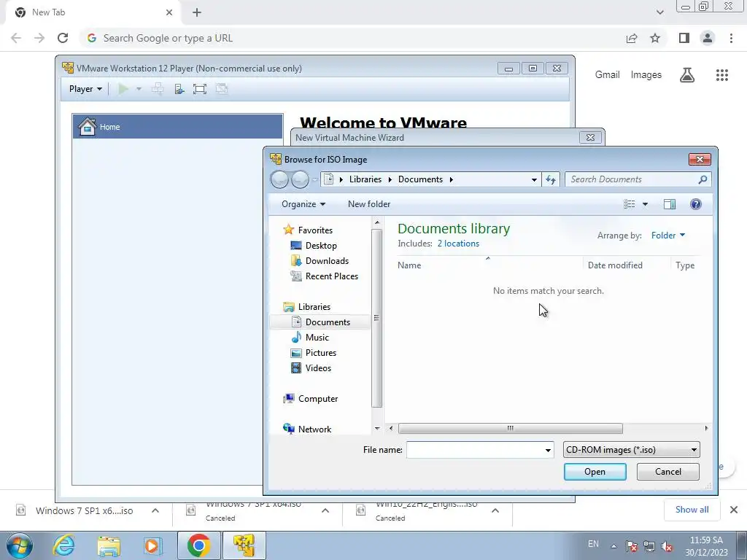
Task: Select Network in the navigation pane
Action: [307, 429]
